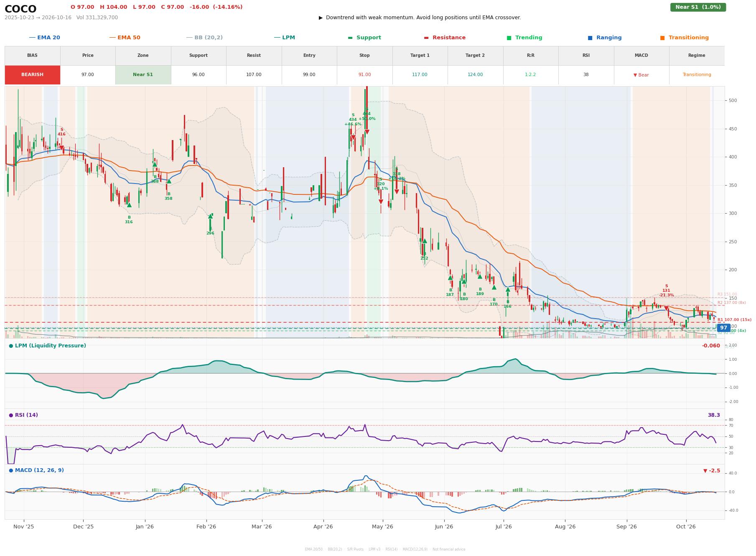The image size is (756, 556).
Task: Click the green Near S1 (1.0%) badge
Action: [x=698, y=7]
